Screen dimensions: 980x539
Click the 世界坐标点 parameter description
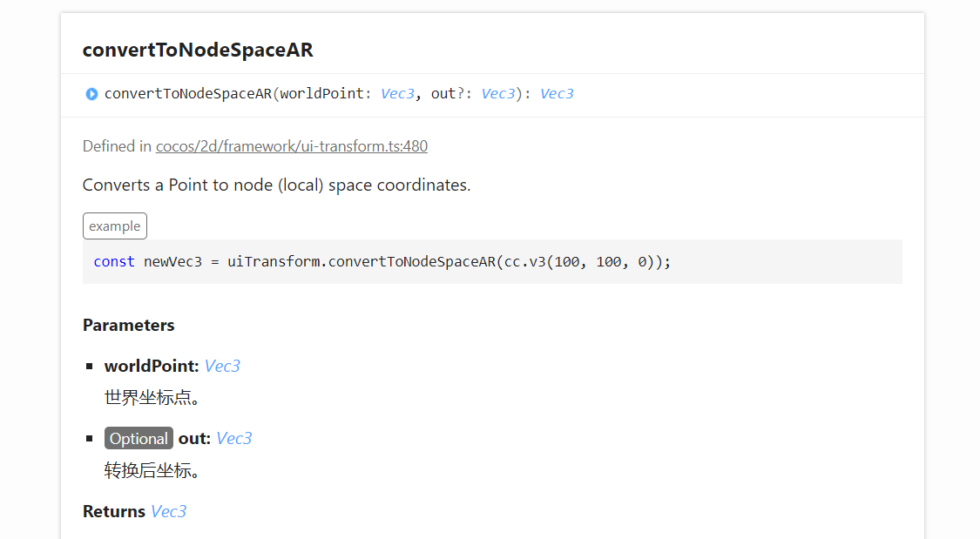152,398
